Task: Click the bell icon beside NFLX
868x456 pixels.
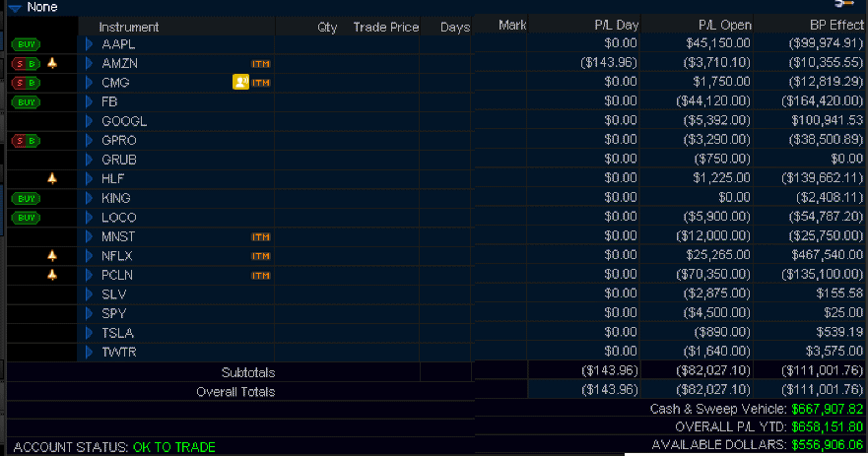Action: coord(53,256)
